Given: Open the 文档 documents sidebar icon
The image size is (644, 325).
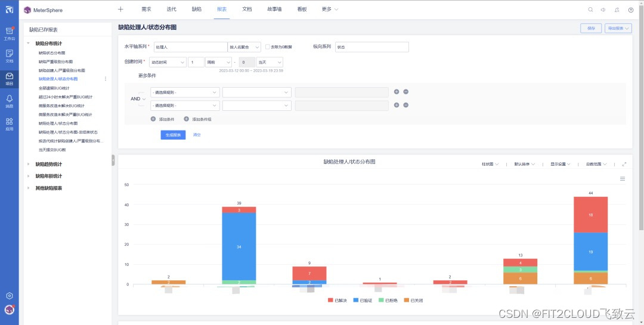Looking at the screenshot, I should tap(9, 56).
